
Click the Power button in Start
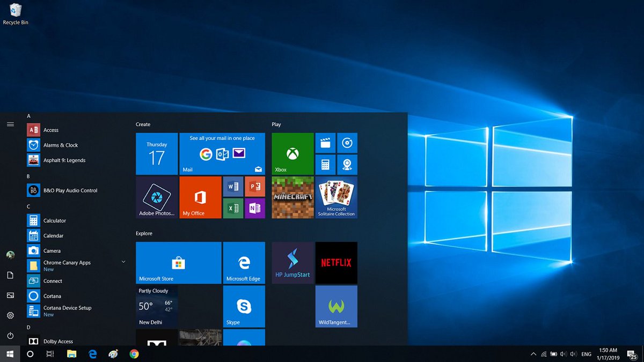click(10, 335)
